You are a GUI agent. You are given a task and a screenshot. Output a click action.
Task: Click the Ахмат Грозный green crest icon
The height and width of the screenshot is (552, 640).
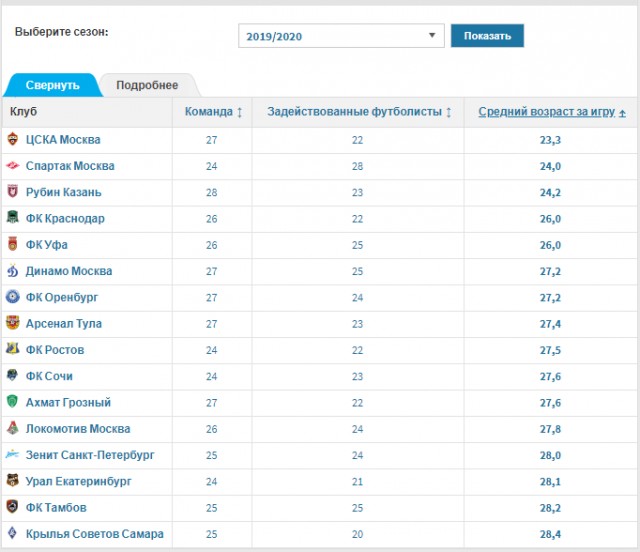point(13,401)
